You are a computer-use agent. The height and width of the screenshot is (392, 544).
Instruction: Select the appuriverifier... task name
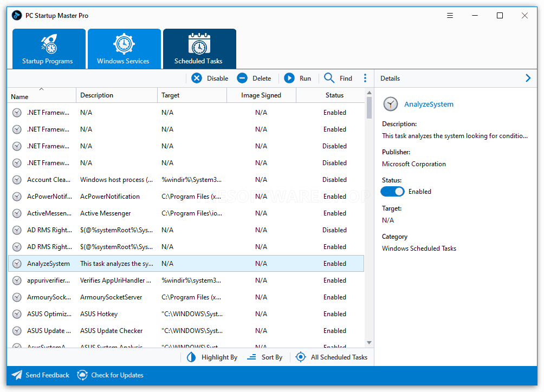(49, 280)
